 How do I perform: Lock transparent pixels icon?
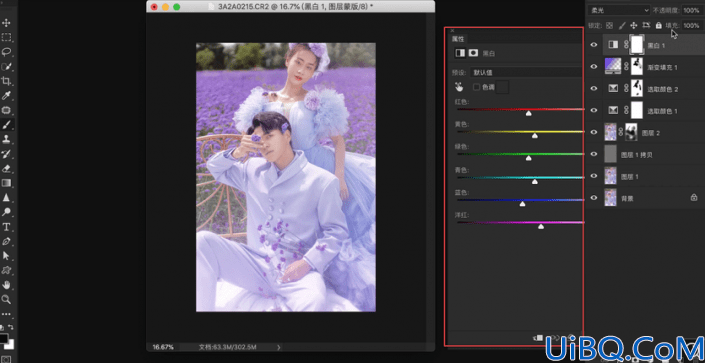(x=609, y=26)
